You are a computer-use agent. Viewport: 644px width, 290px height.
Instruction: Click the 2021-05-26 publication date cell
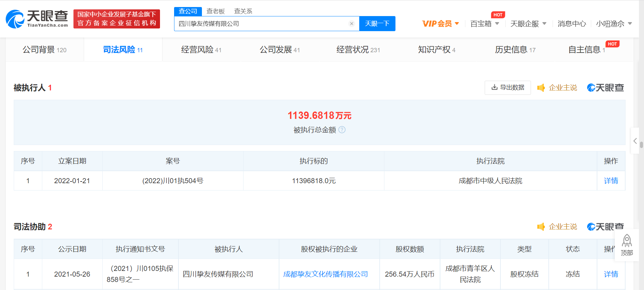click(72, 274)
